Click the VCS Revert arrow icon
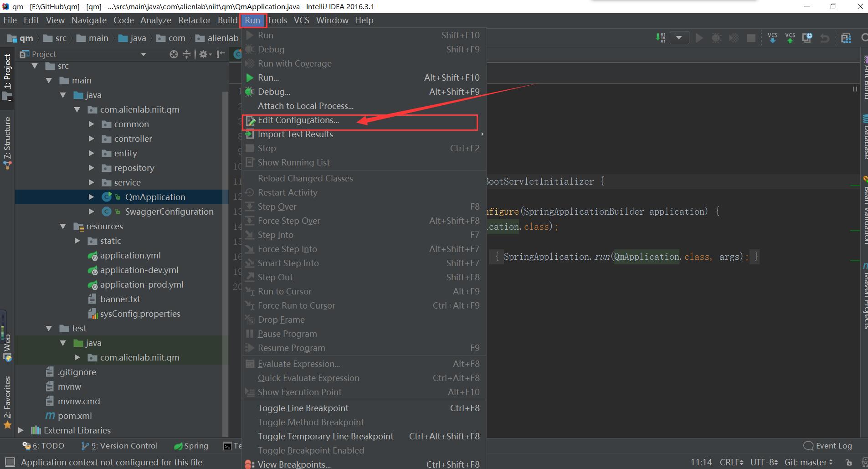The width and height of the screenshot is (868, 469). coord(825,38)
